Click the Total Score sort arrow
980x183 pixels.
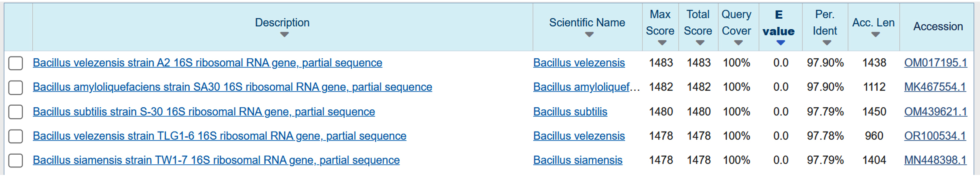(x=700, y=43)
